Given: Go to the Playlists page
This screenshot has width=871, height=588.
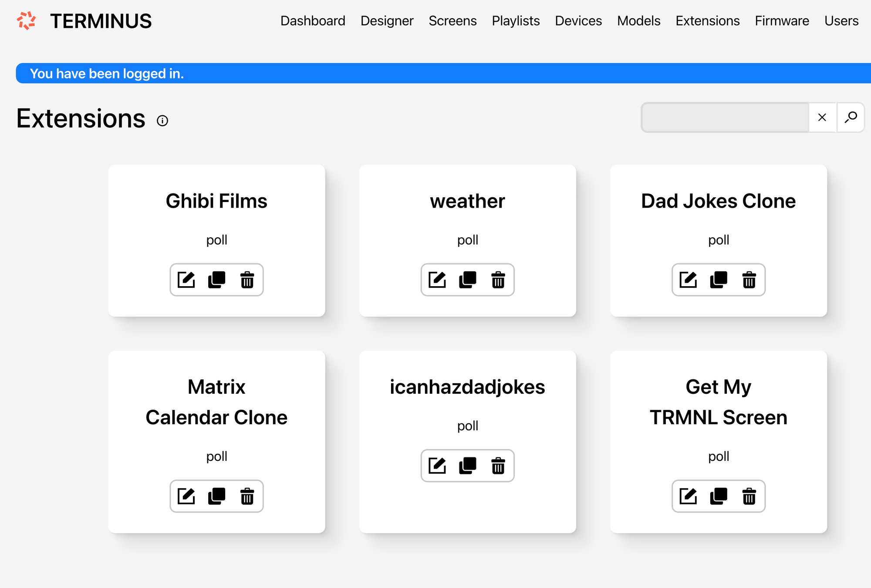Looking at the screenshot, I should point(516,21).
